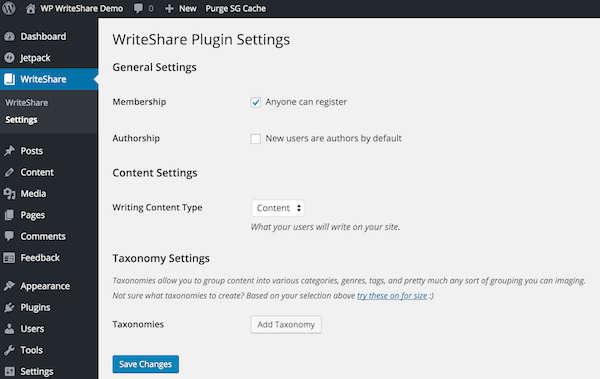The image size is (600, 379).
Task: Open Media library icon in sidebar
Action: click(x=10, y=194)
